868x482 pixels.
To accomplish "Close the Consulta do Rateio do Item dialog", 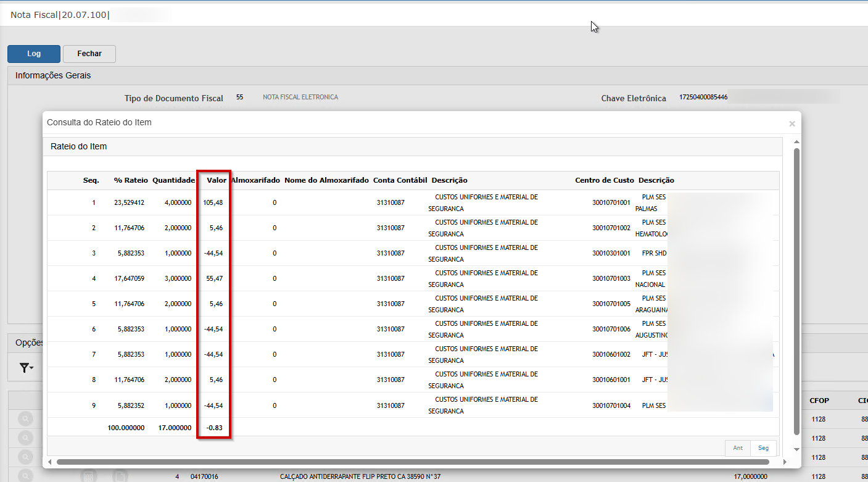I will tap(792, 123).
